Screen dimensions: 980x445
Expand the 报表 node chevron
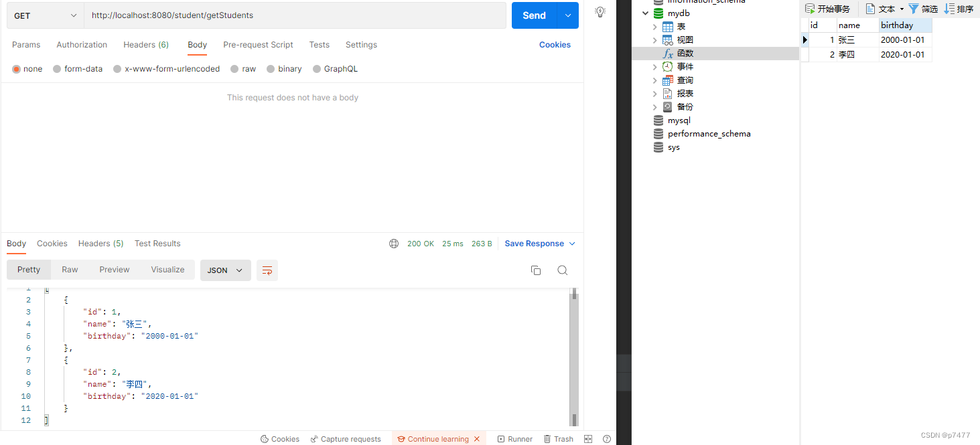(654, 94)
